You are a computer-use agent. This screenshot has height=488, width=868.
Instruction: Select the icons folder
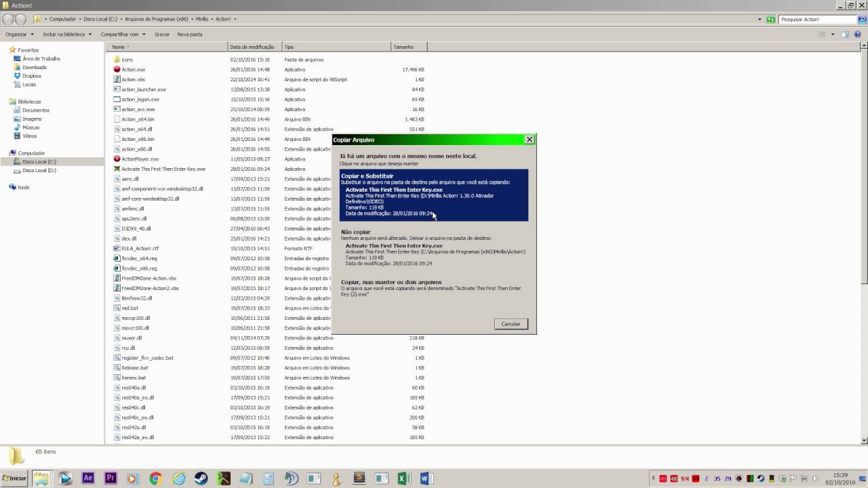(117, 60)
